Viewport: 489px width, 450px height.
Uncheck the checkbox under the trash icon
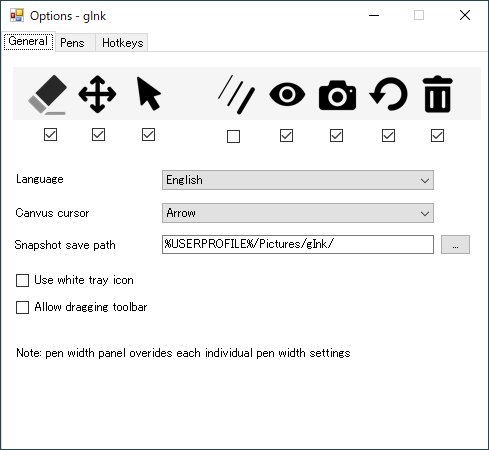tap(437, 136)
